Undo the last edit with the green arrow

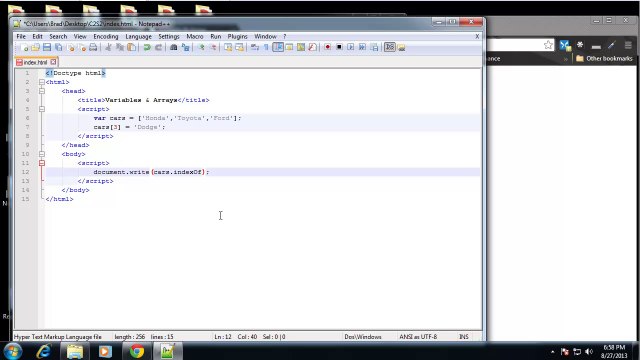click(x=147, y=47)
